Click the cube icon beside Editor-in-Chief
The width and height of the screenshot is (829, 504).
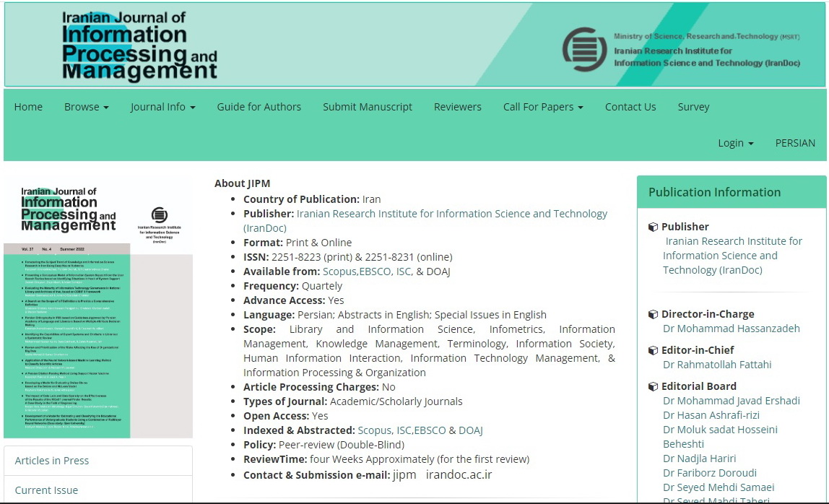(x=653, y=350)
